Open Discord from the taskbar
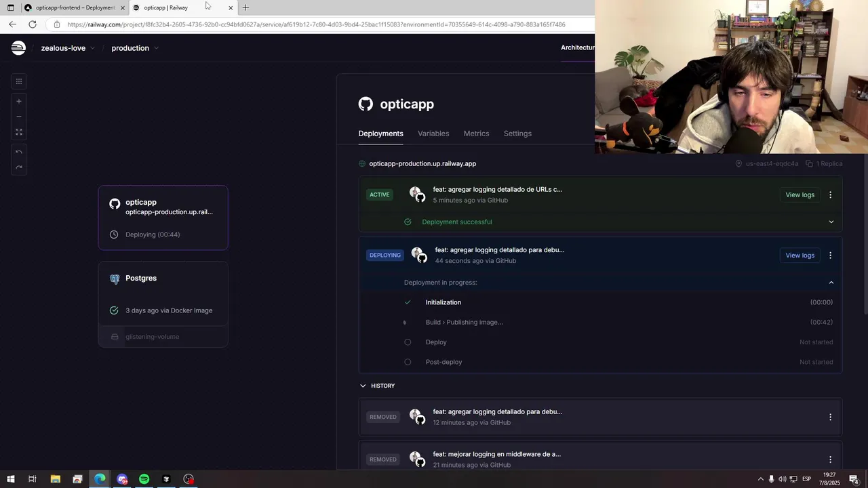Image resolution: width=868 pixels, height=488 pixels. pyautogui.click(x=122, y=479)
